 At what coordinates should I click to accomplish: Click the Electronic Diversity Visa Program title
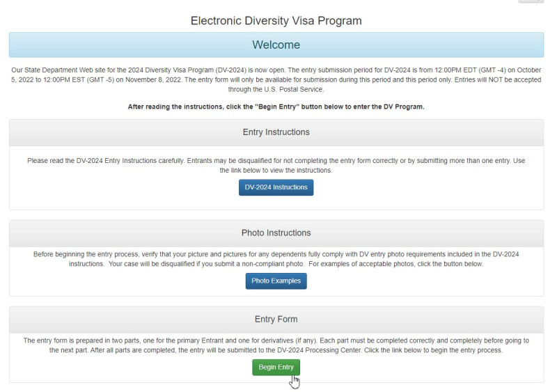point(276,21)
